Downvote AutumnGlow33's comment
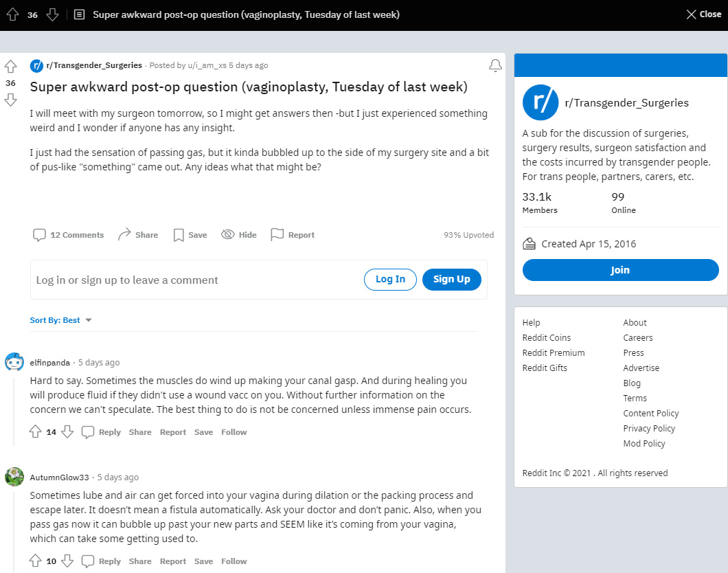 pos(67,561)
